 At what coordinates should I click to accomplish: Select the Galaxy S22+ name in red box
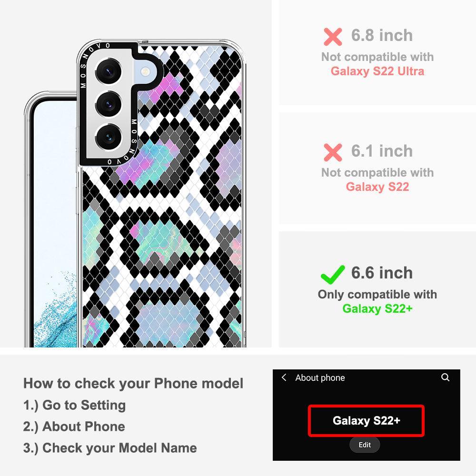(x=366, y=420)
